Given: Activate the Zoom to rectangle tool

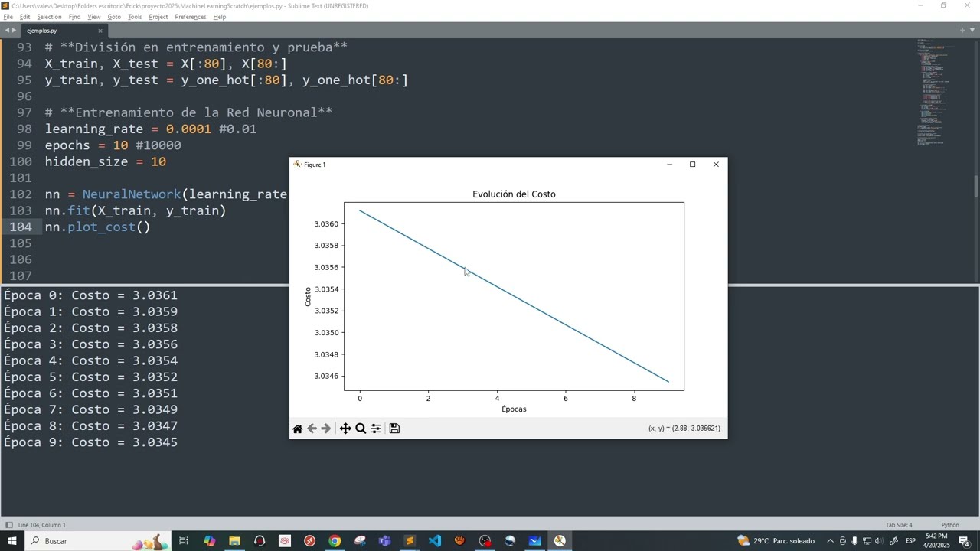Looking at the screenshot, I should [361, 429].
